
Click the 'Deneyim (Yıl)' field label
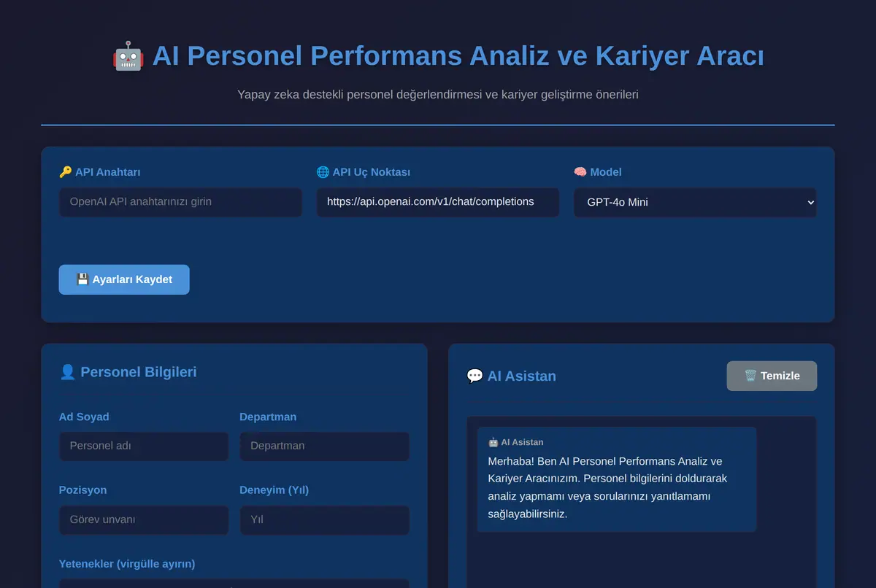pos(274,490)
